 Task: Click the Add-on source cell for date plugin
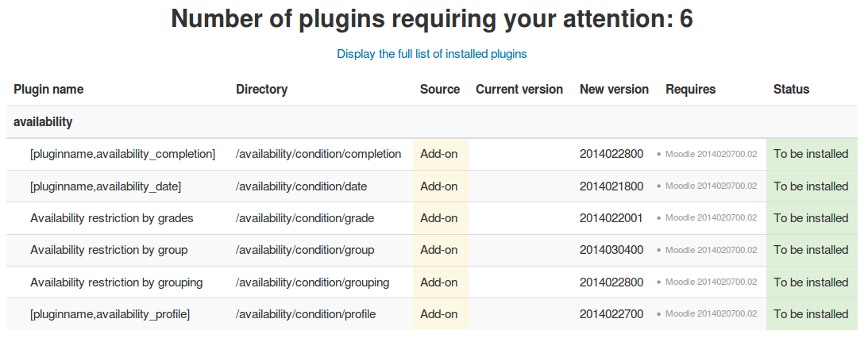pos(441,186)
